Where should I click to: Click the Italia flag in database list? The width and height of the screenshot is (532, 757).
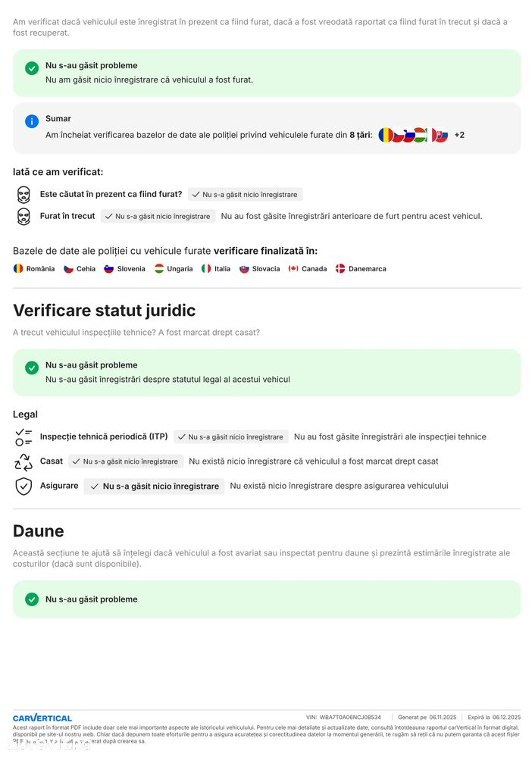[x=206, y=268]
